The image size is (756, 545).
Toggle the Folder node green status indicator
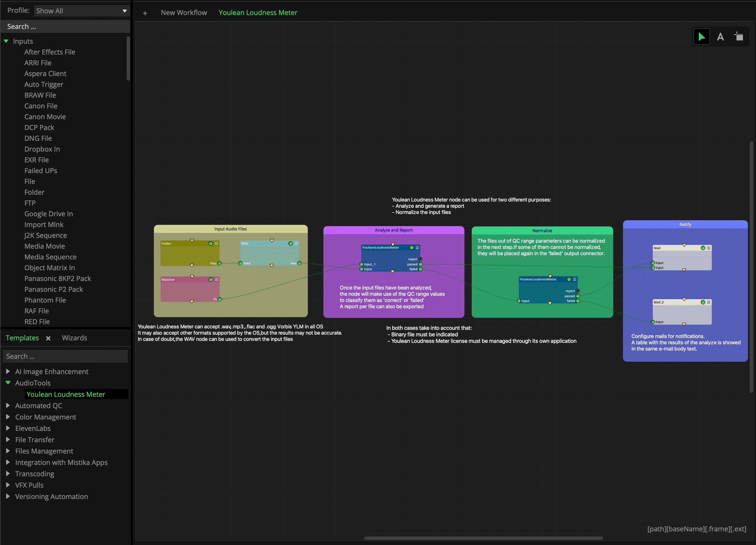210,244
